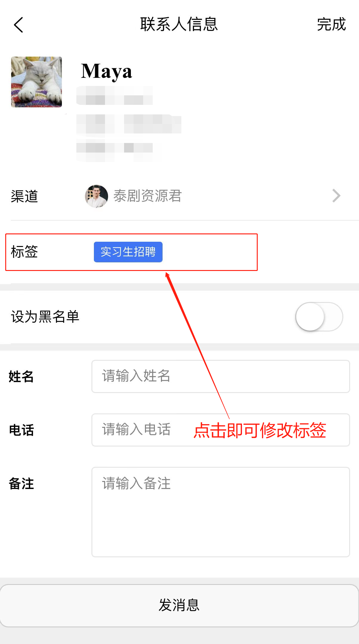Image resolution: width=359 pixels, height=644 pixels.
Task: Focus the 请输入电话 phone field
Action: [221, 430]
